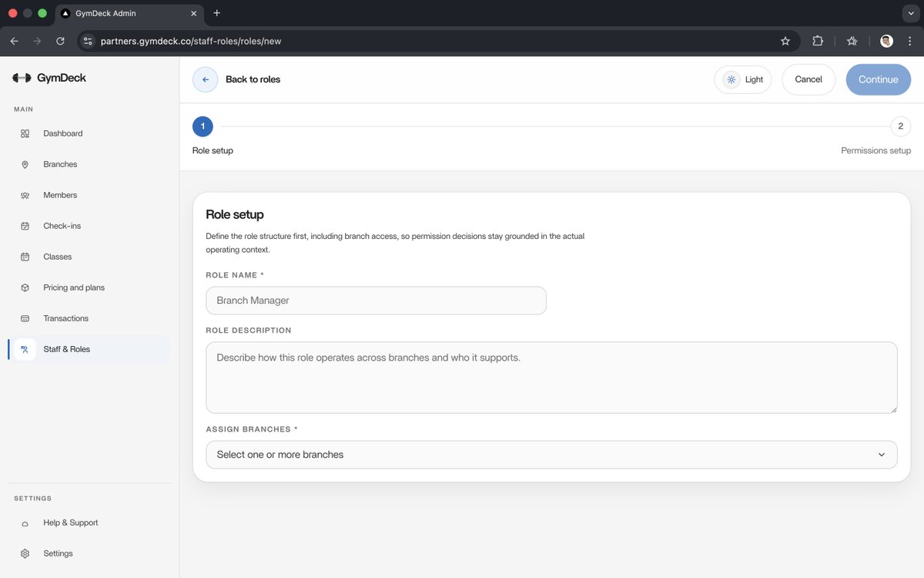Click the back arrow circle button
924x578 pixels.
coord(206,79)
